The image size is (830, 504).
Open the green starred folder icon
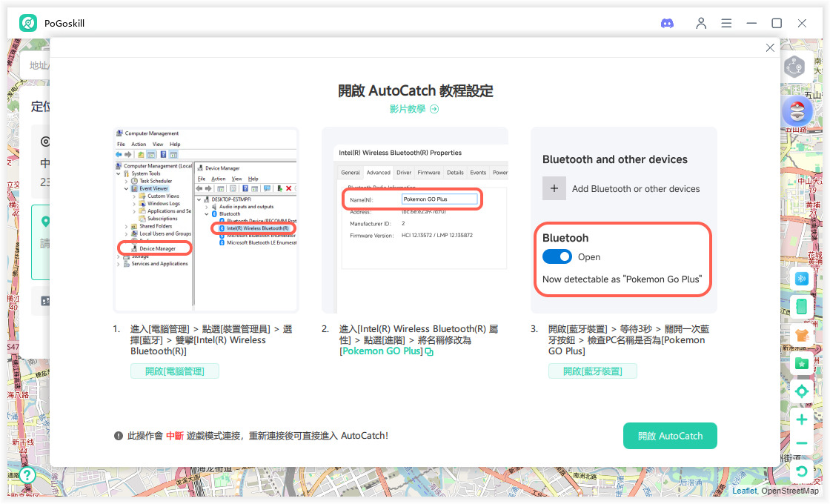801,364
